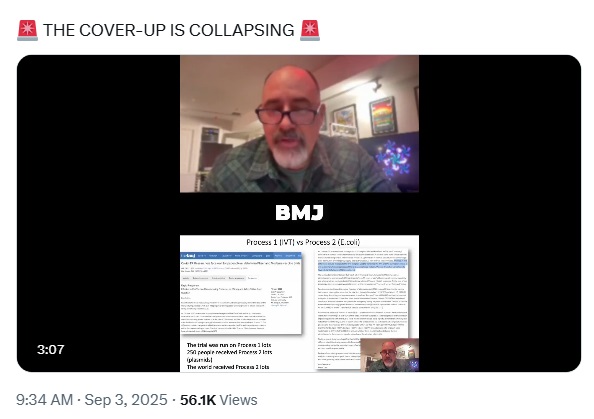This screenshot has width=594, height=419.
Task: Click the "The trial was run on Process 1 lots" line
Action: coord(229,345)
